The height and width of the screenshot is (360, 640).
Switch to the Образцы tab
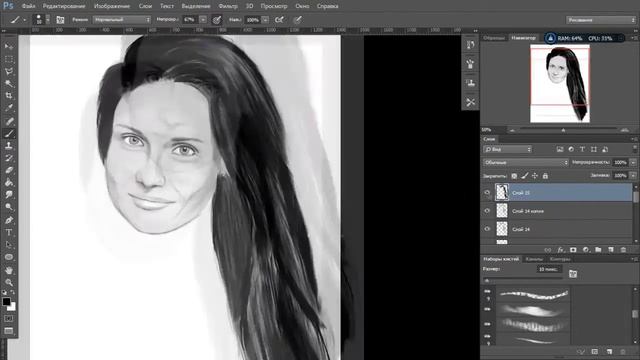pos(494,38)
